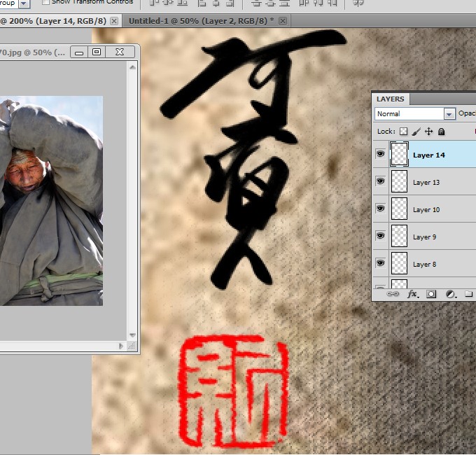Screen dimensions: 476x455
Task: Create new fill or adjustment layer
Action: [x=451, y=294]
